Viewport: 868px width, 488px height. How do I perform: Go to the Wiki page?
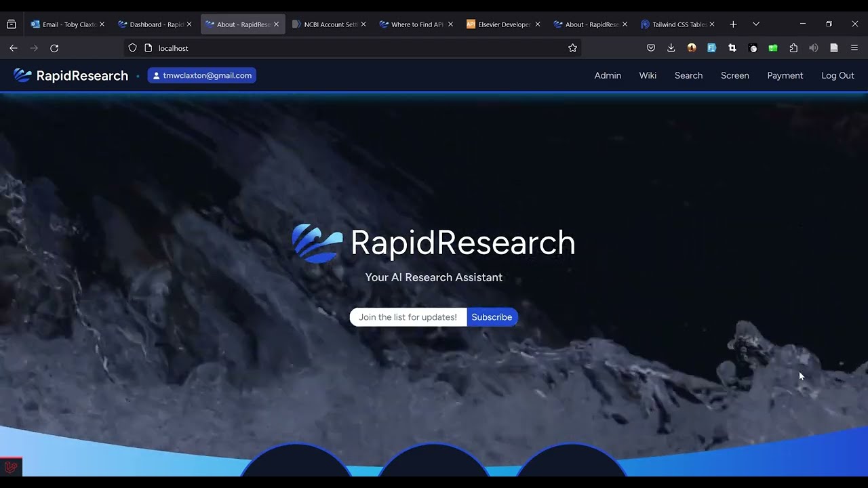click(x=648, y=75)
